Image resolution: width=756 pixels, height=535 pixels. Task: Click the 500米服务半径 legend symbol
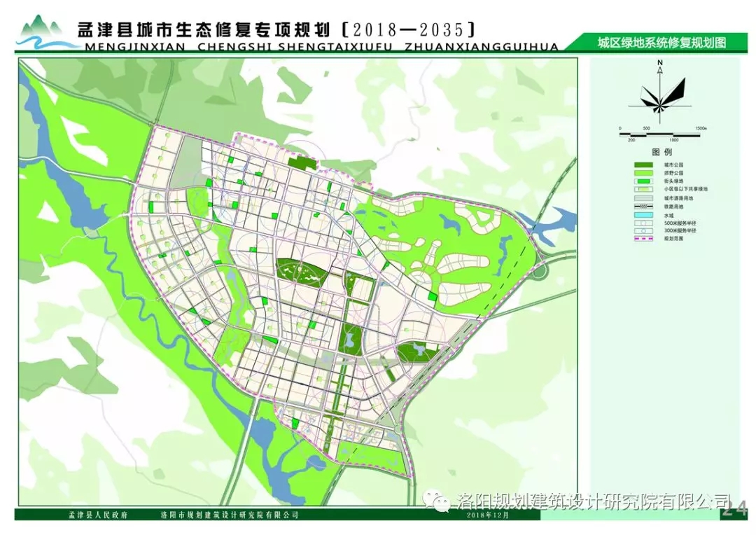(643, 223)
